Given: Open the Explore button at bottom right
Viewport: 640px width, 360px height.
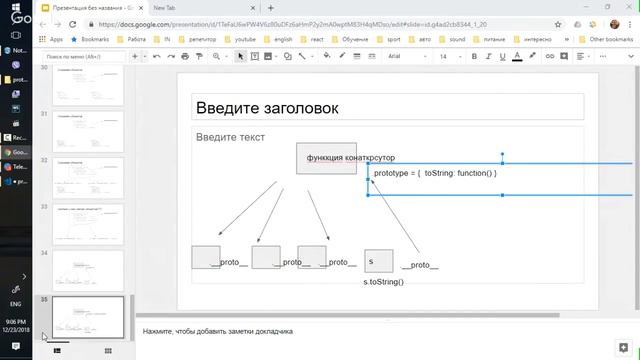Looking at the screenshot, I should (x=623, y=347).
